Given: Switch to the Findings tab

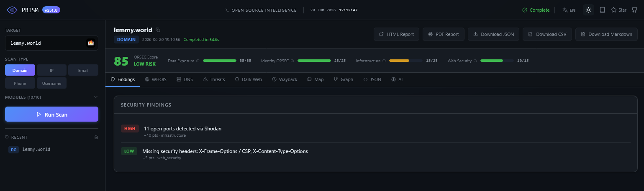Looking at the screenshot, I should point(123,79).
